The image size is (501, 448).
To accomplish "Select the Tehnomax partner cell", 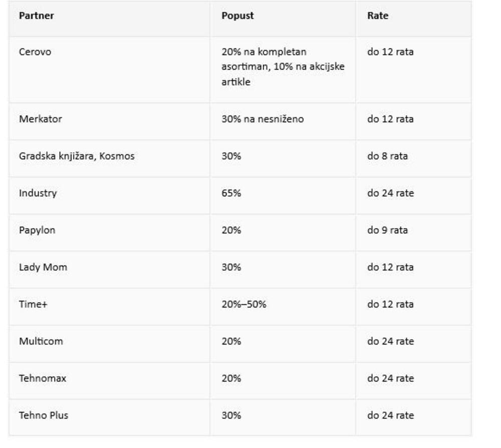I will (43, 378).
